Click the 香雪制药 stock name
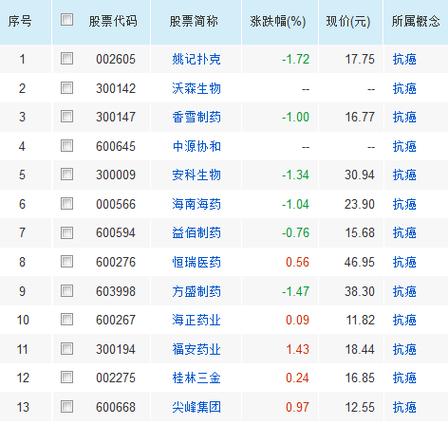This screenshot has height=424, width=448. point(196,117)
